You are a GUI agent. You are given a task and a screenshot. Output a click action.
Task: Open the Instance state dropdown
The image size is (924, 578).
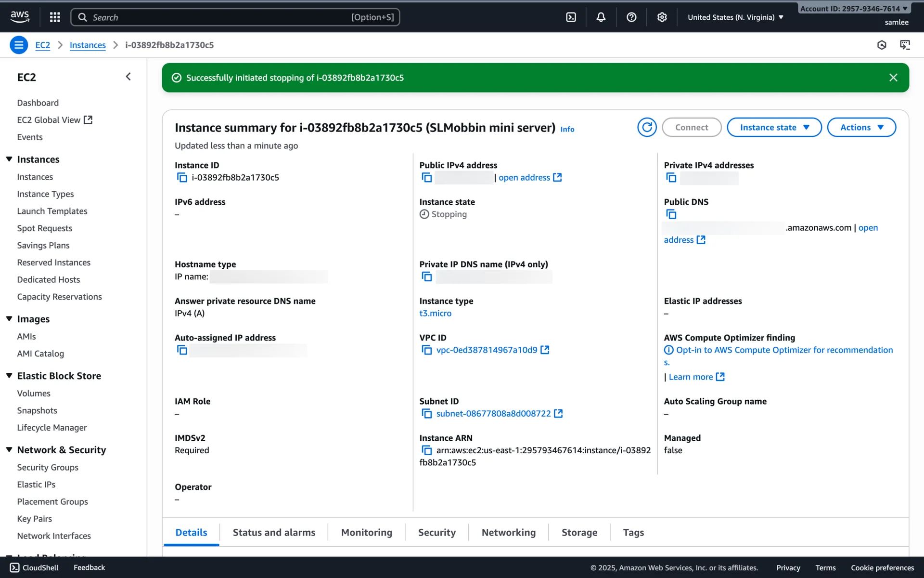(x=774, y=127)
